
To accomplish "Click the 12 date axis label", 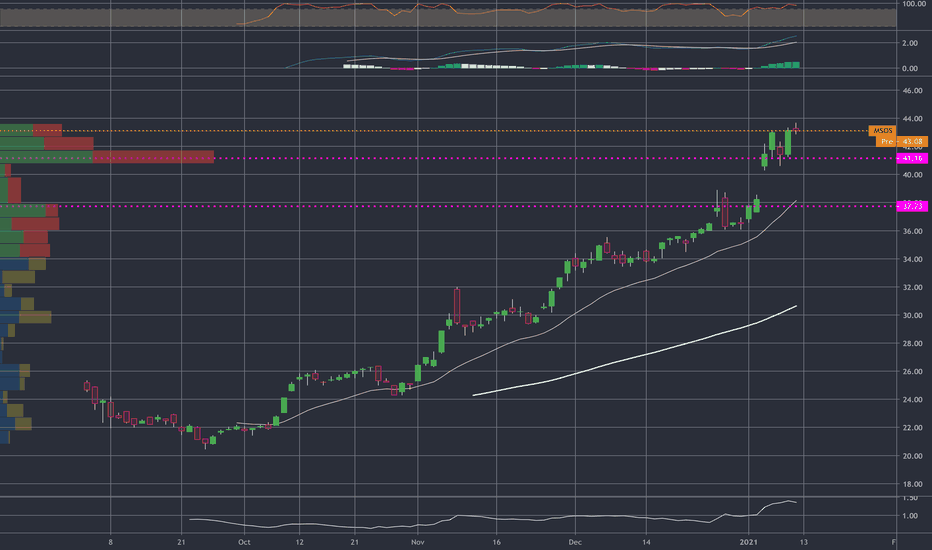I will (x=300, y=542).
